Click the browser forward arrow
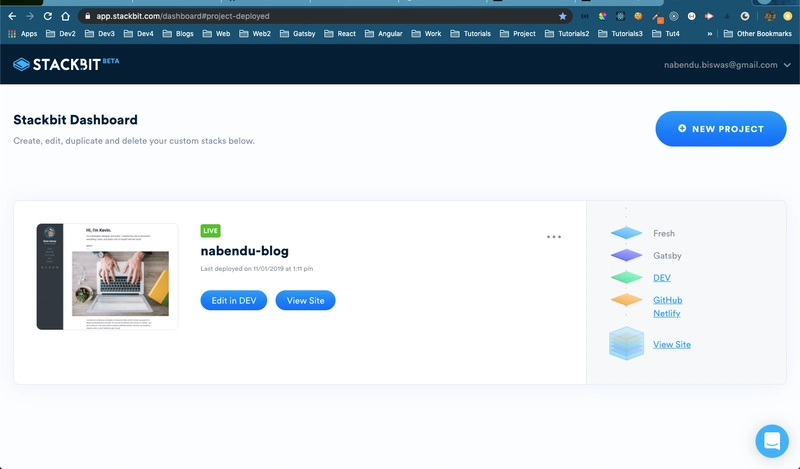 click(30, 16)
